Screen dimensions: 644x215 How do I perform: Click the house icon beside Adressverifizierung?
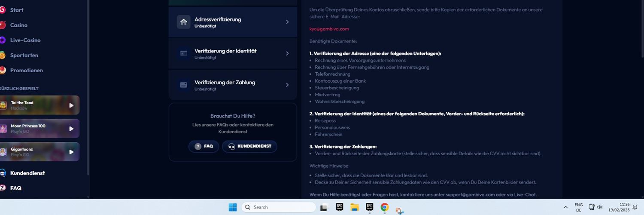(x=184, y=22)
